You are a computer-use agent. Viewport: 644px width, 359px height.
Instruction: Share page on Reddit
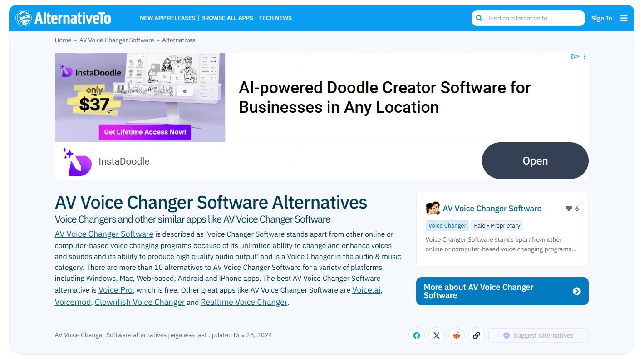pyautogui.click(x=457, y=335)
